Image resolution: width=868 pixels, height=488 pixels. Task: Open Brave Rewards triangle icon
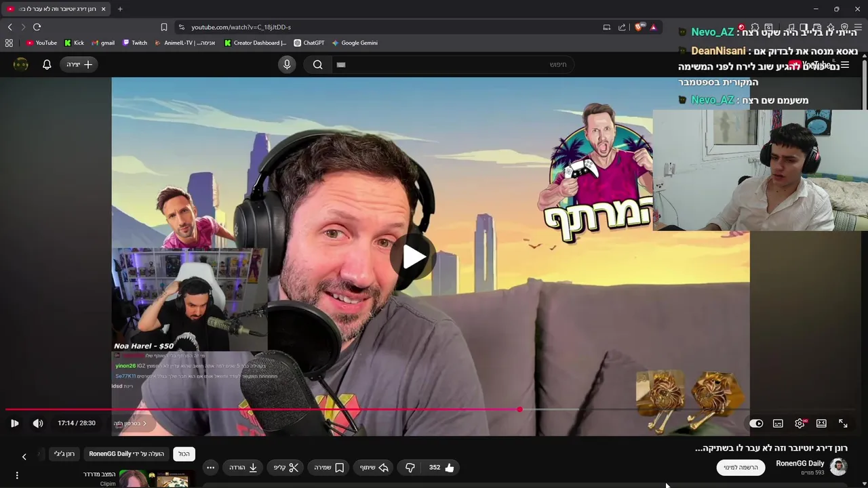pyautogui.click(x=653, y=27)
